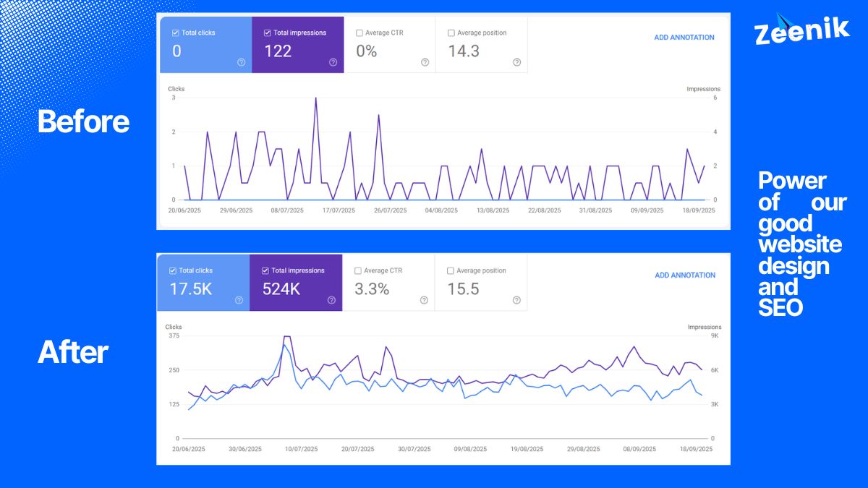Enable Average position checkbox on the 15.5 card
Image resolution: width=868 pixels, height=488 pixels.
click(x=451, y=271)
